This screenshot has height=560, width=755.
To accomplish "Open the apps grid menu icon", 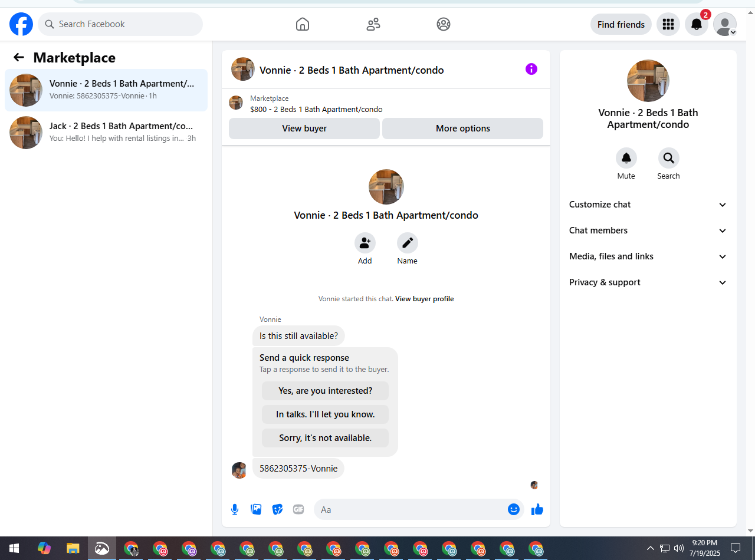I will [x=668, y=24].
